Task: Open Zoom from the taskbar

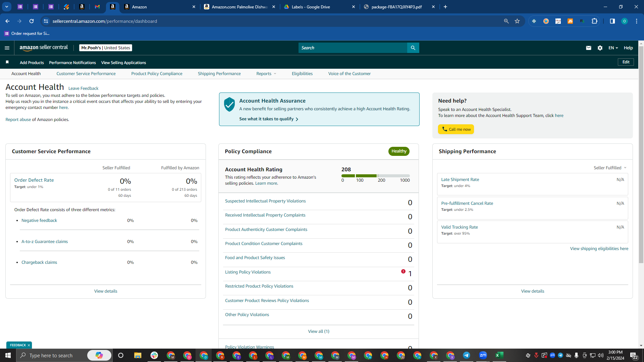Action: 483,355
